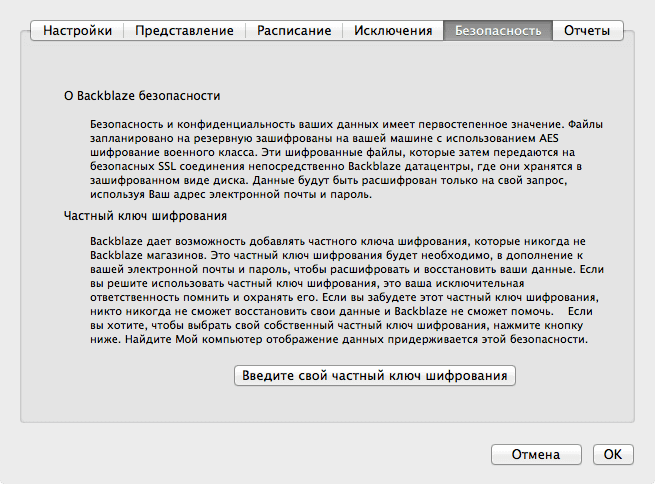Click the Отмена button

coord(536,454)
